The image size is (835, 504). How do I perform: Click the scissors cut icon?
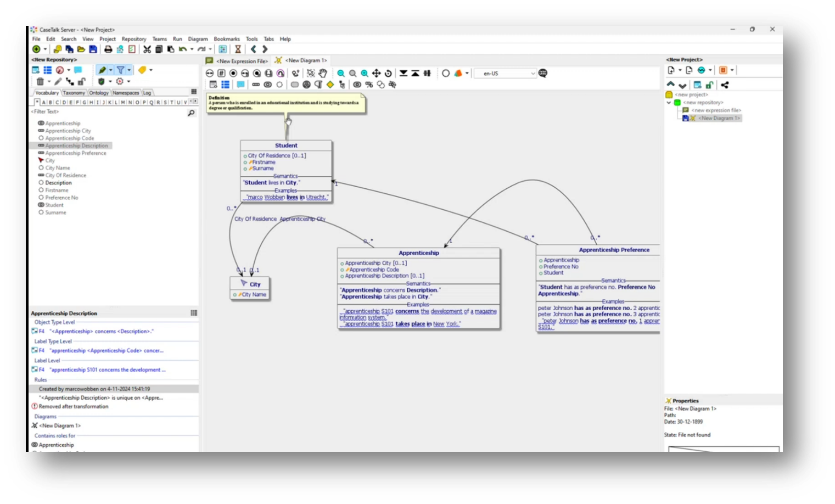[147, 49]
